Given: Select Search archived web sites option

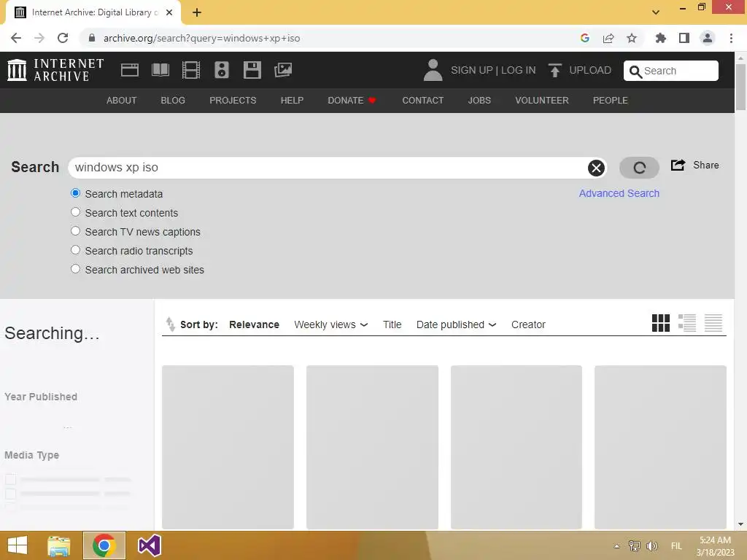Looking at the screenshot, I should click(75, 269).
